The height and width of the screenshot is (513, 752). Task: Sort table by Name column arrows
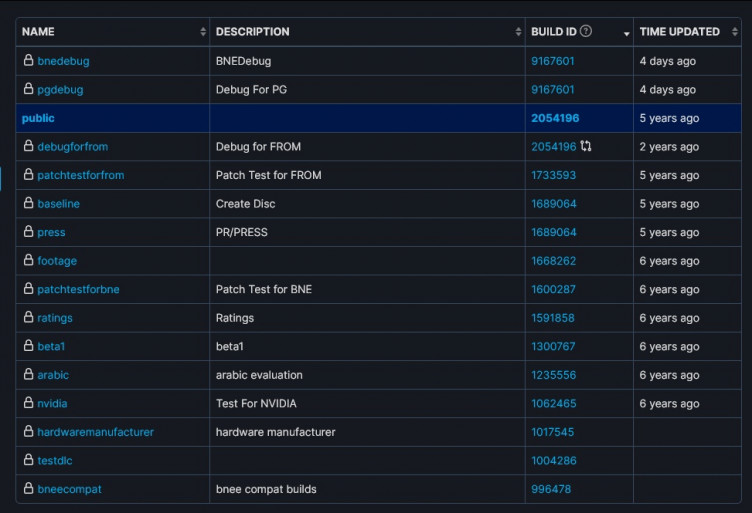203,32
